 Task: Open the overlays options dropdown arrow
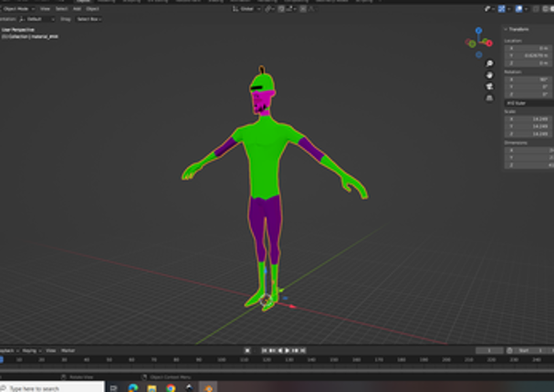coord(527,9)
